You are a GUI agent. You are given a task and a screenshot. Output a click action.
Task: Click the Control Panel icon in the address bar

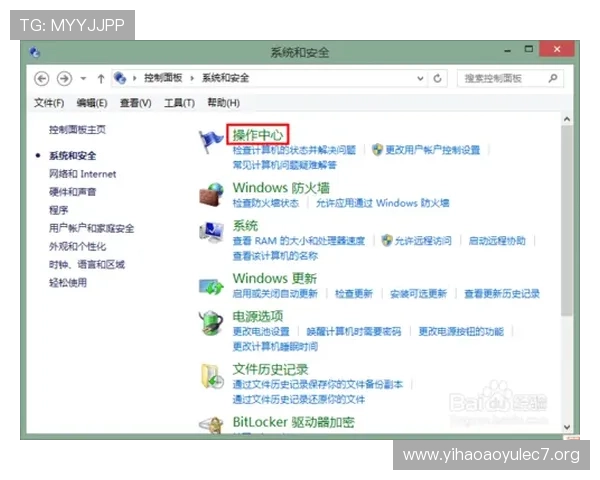coord(120,78)
